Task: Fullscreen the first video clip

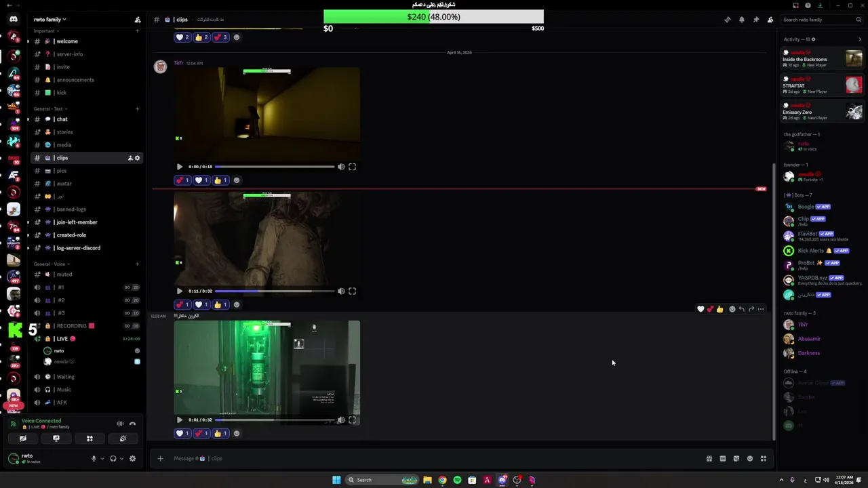Action: (x=352, y=167)
